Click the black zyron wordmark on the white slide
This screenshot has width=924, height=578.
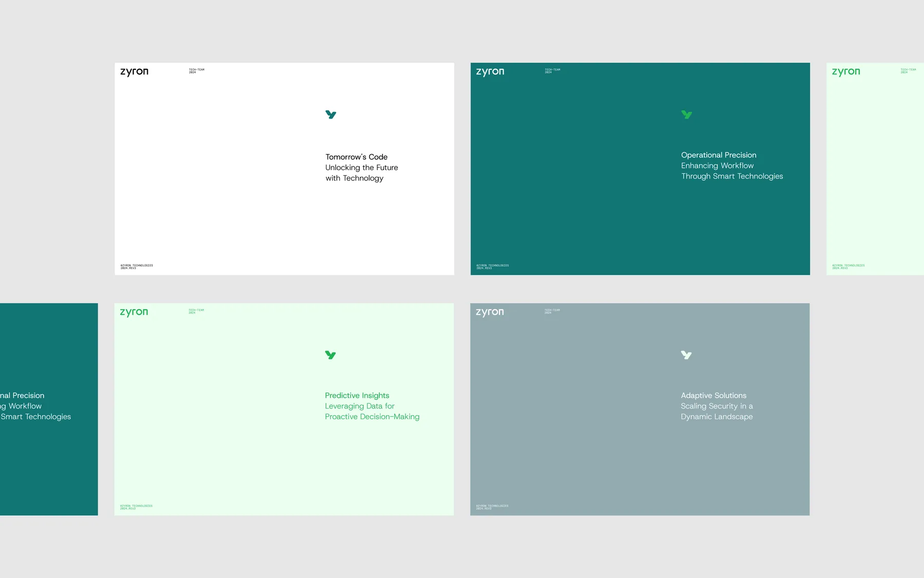click(x=134, y=72)
